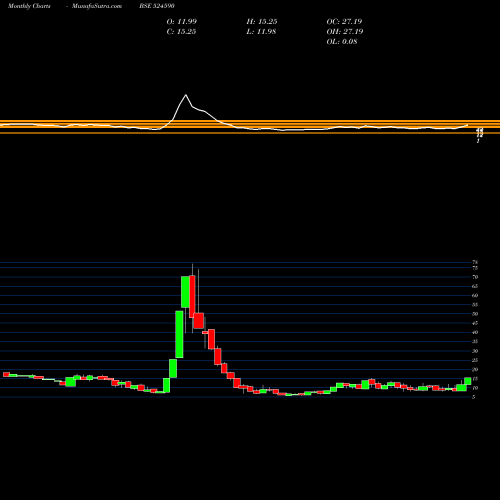Select the close value 'C: 15.25'
The height and width of the screenshot is (500, 500).
(181, 31)
